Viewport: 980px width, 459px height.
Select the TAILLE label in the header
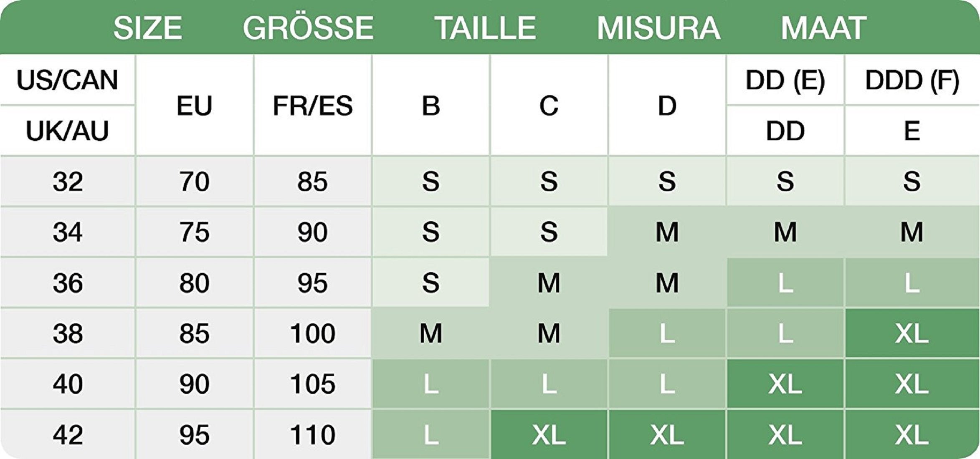485,28
